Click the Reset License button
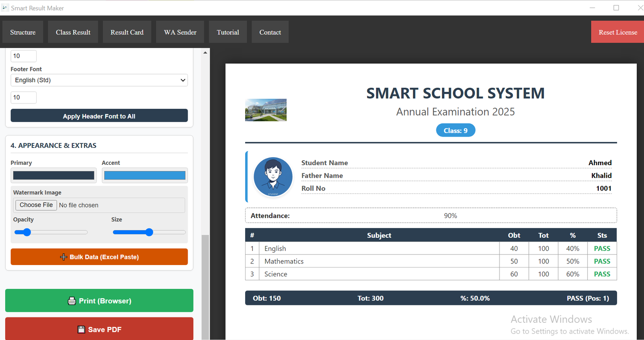 point(617,32)
